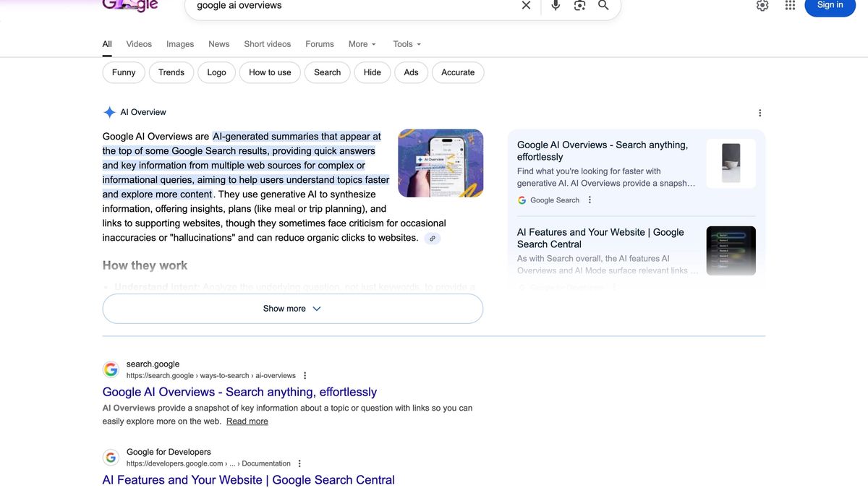Switch to the News tab
868x488 pixels.
pyautogui.click(x=219, y=44)
